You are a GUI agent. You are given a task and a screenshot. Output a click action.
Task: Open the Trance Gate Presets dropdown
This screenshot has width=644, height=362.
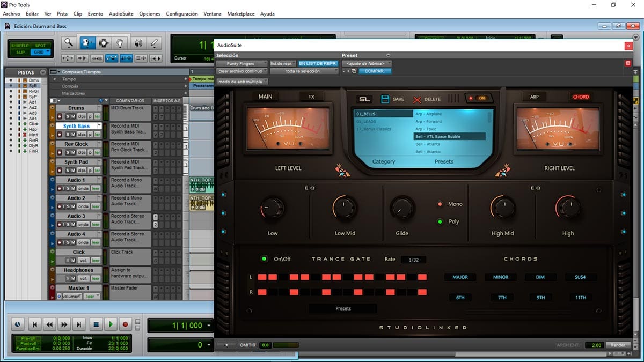343,308
